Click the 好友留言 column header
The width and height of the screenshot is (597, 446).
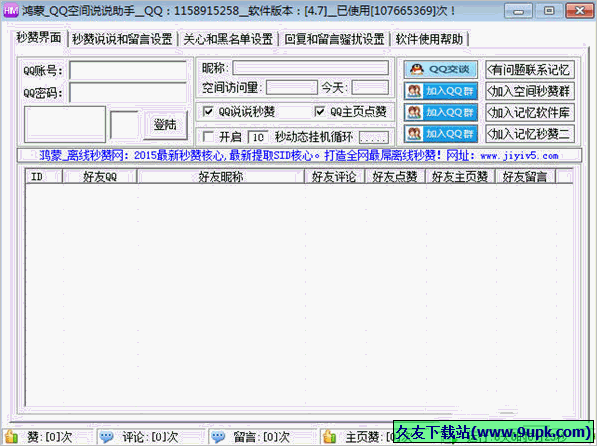coord(525,177)
